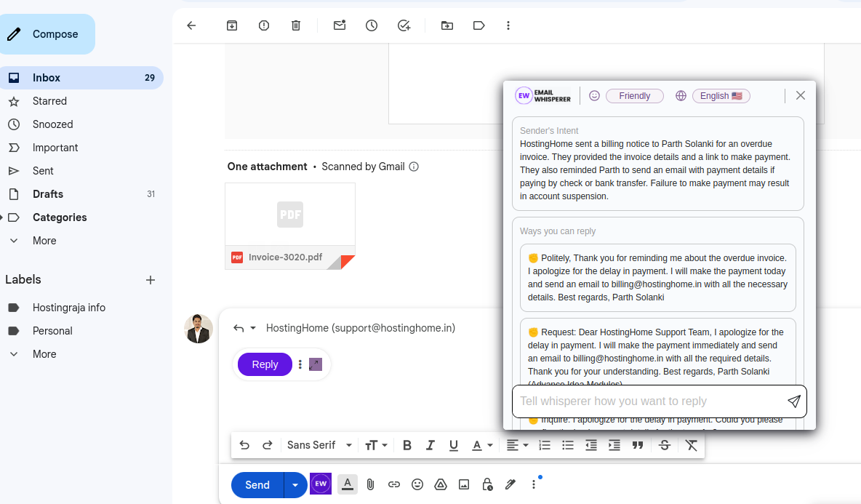This screenshot has height=504, width=861.
Task: Insert emoji using the smiley icon
Action: tap(417, 484)
